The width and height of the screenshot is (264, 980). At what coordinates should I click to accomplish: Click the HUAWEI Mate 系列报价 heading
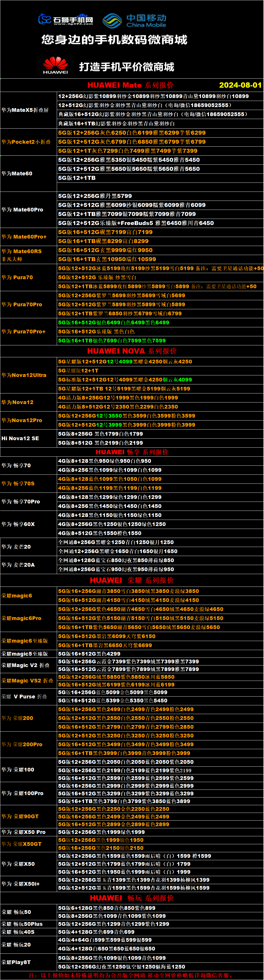click(x=130, y=85)
